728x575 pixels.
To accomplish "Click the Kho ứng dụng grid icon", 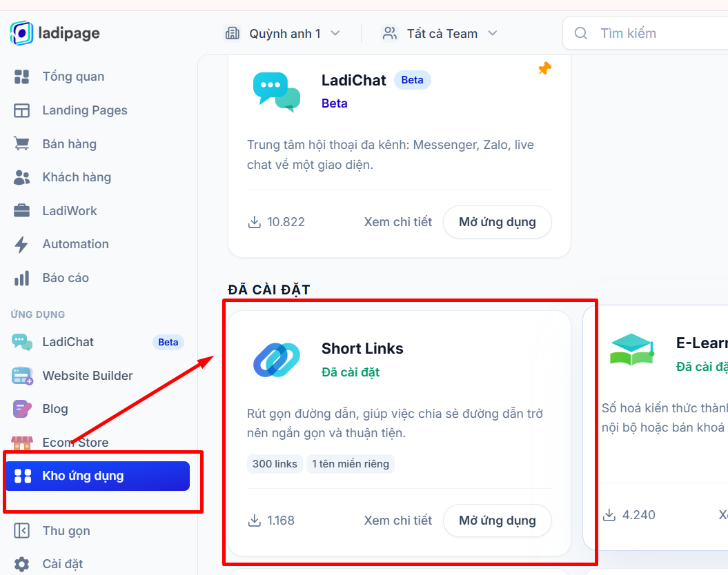I will [x=23, y=476].
